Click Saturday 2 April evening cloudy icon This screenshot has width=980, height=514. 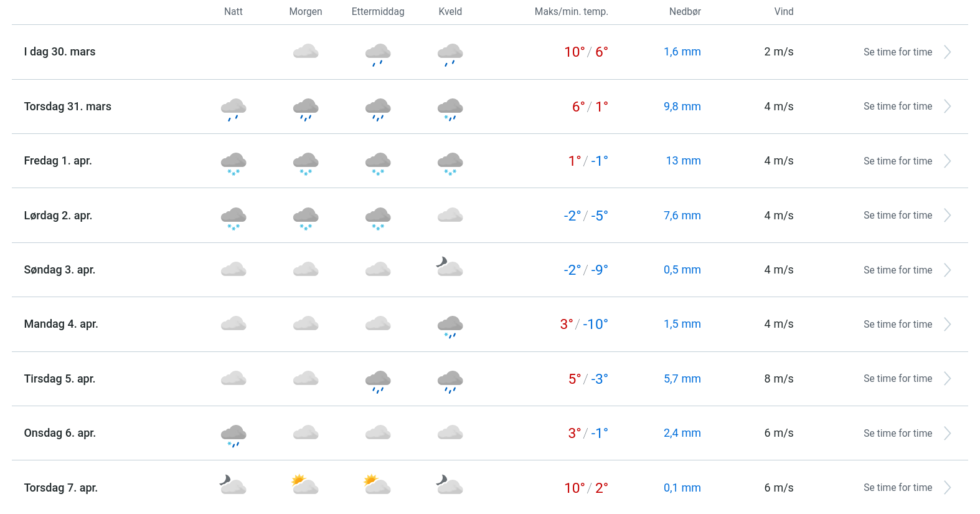(450, 216)
